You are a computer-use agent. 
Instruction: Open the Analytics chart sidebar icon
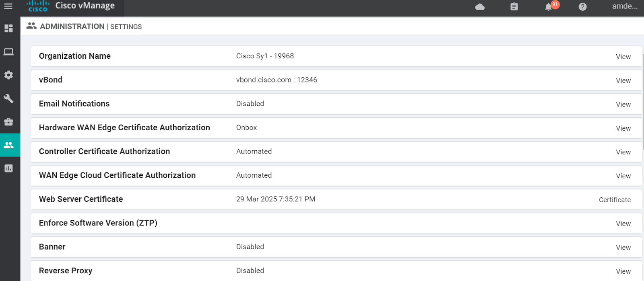click(8, 168)
